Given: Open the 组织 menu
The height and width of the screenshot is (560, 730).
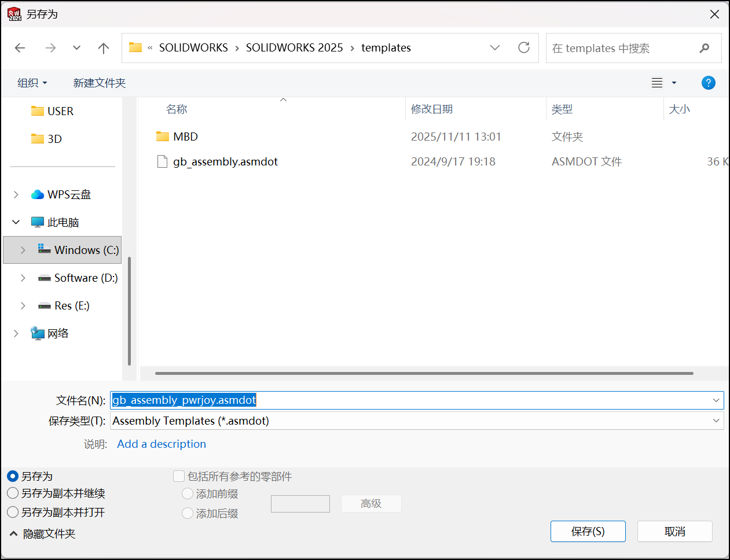Looking at the screenshot, I should pos(32,83).
